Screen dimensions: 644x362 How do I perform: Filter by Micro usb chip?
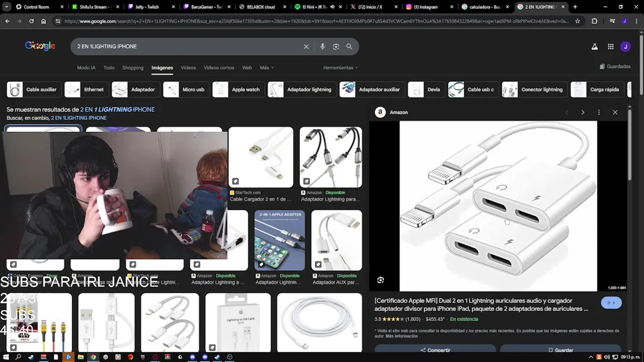pyautogui.click(x=186, y=89)
